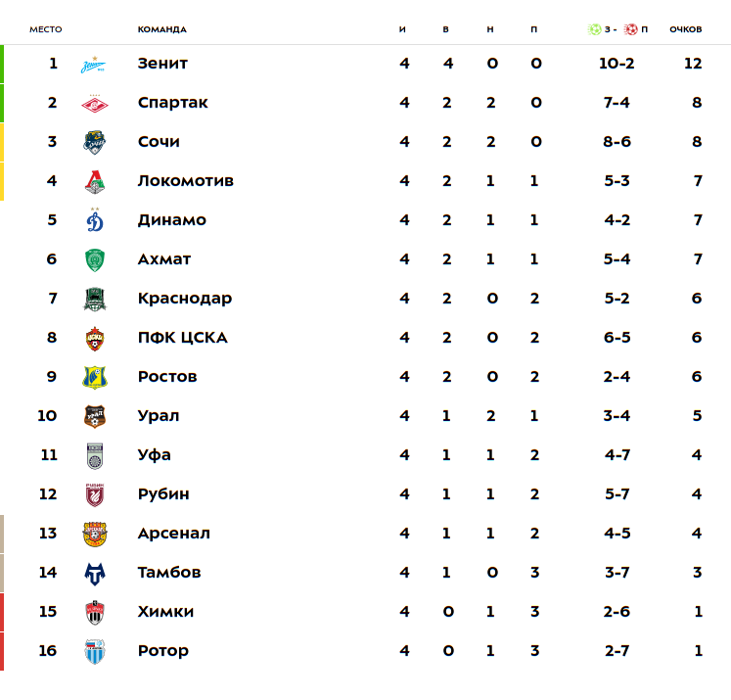The image size is (731, 700).
Task: Click the Арсенал club logo
Action: point(95,535)
